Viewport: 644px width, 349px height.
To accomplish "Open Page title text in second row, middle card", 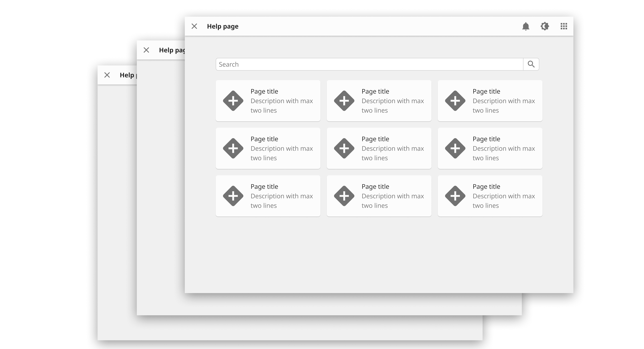I will click(x=375, y=139).
